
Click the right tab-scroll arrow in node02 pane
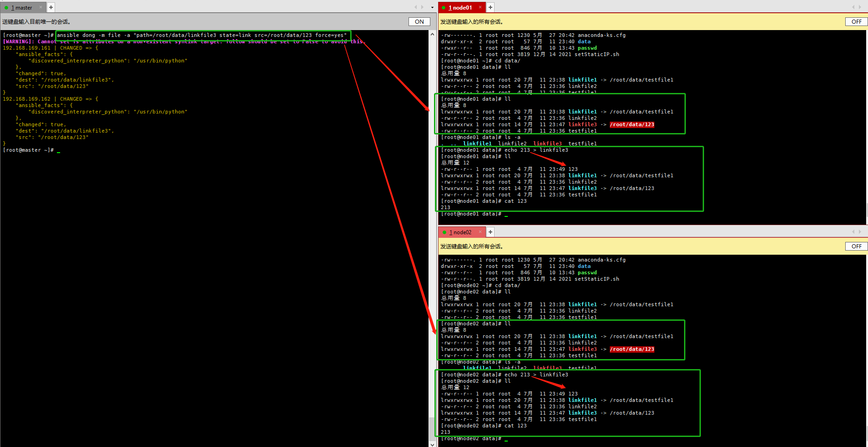point(860,232)
